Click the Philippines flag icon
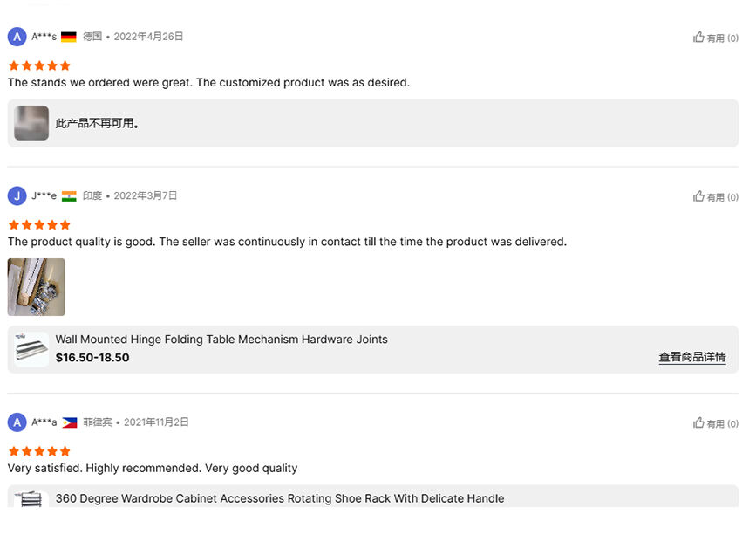The height and width of the screenshot is (535, 756). 70,422
